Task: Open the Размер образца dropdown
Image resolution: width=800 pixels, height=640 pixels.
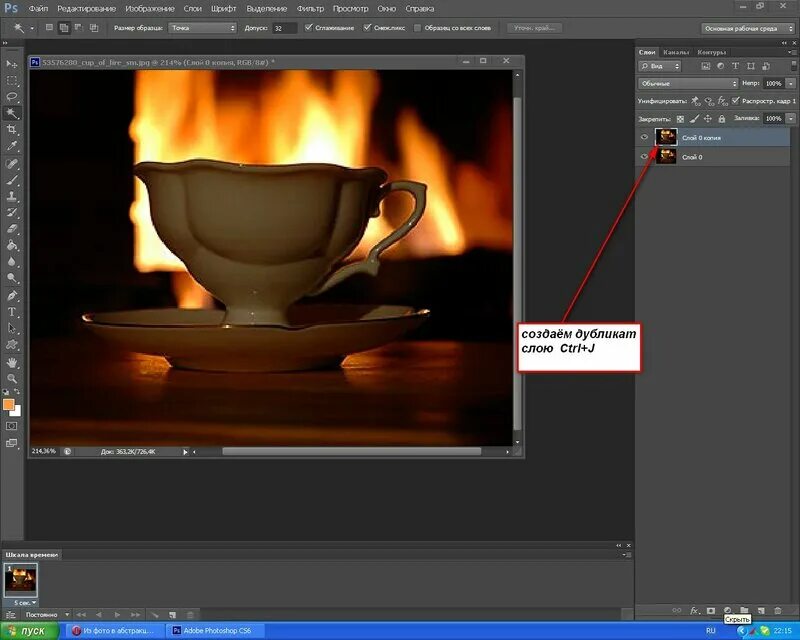Action: coord(203,28)
